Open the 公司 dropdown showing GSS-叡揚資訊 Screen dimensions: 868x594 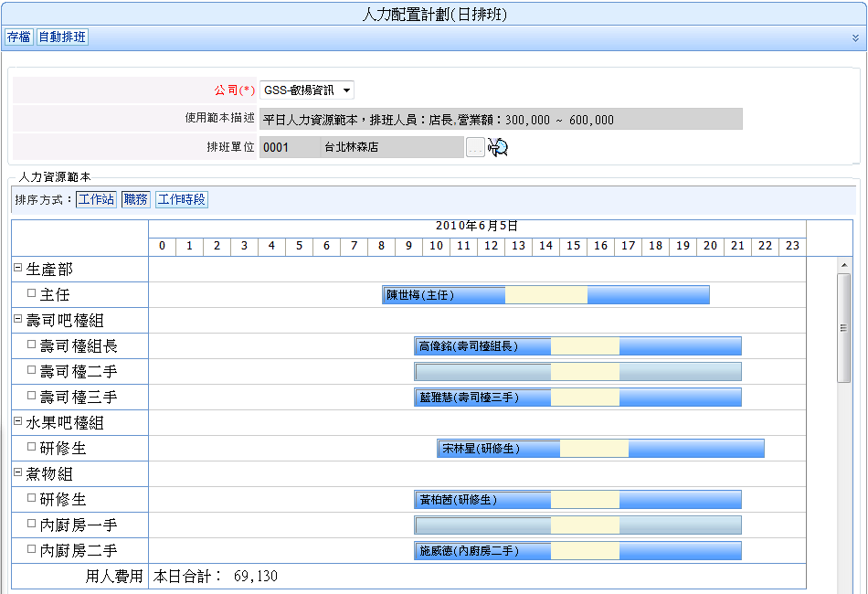(x=306, y=90)
